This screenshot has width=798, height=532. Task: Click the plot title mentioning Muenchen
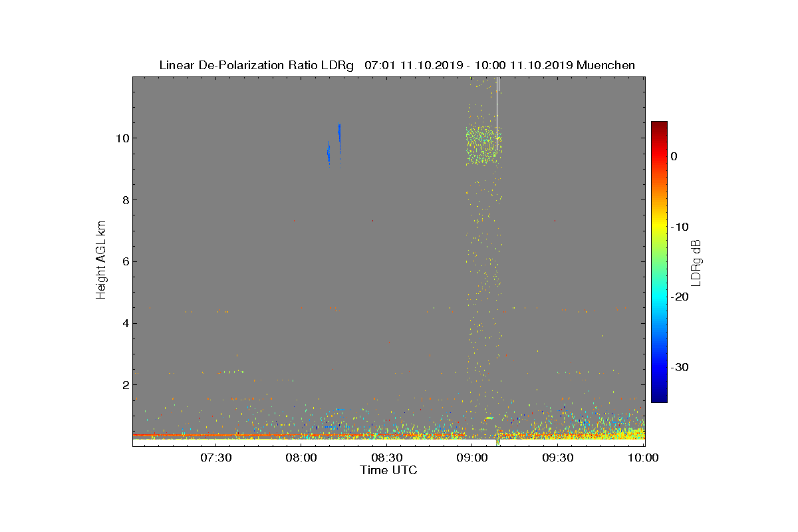[x=397, y=65]
